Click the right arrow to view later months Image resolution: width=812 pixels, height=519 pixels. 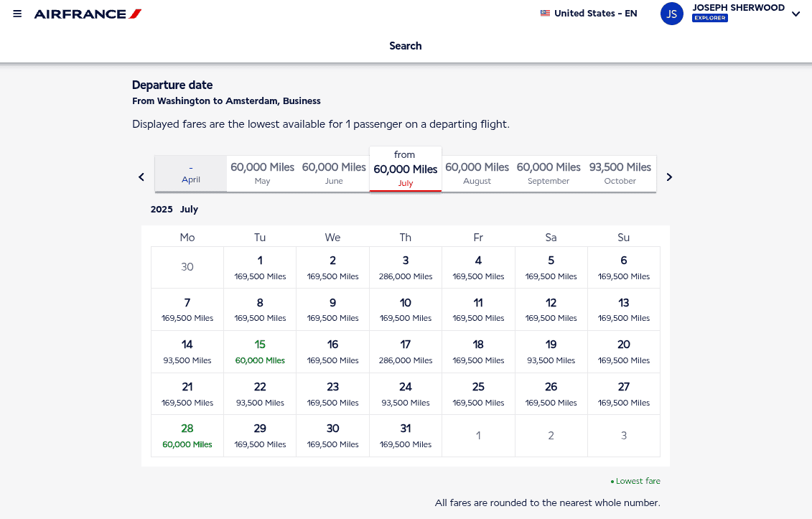pos(669,177)
